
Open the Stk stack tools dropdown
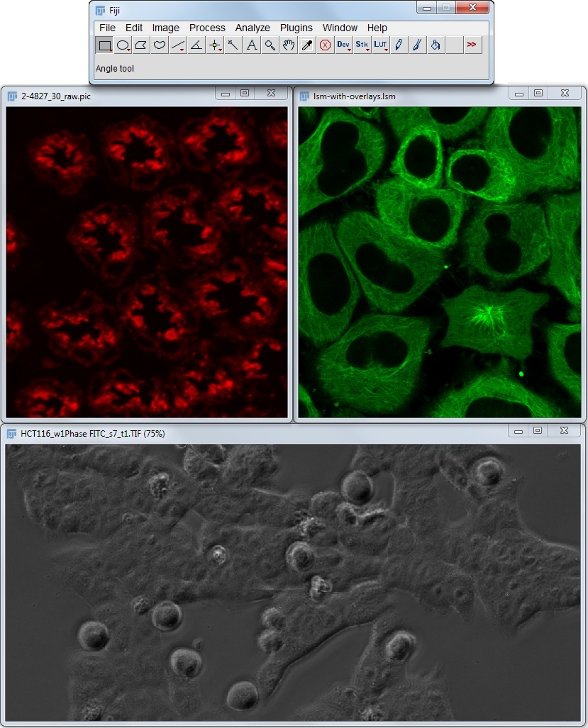tap(362, 45)
